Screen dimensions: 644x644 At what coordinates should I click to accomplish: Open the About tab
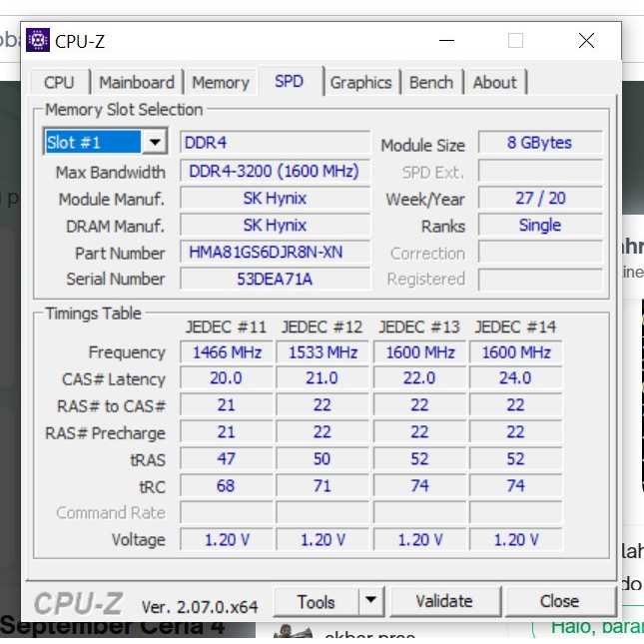pos(495,83)
